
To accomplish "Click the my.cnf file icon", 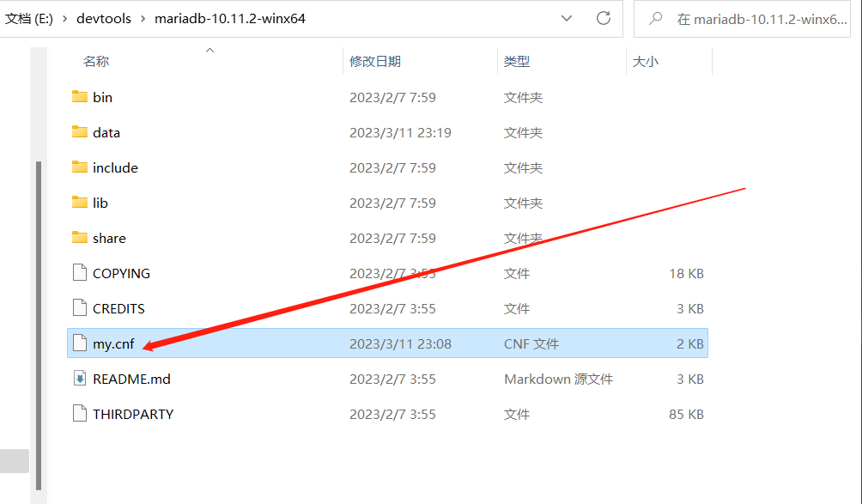I will pos(80,343).
